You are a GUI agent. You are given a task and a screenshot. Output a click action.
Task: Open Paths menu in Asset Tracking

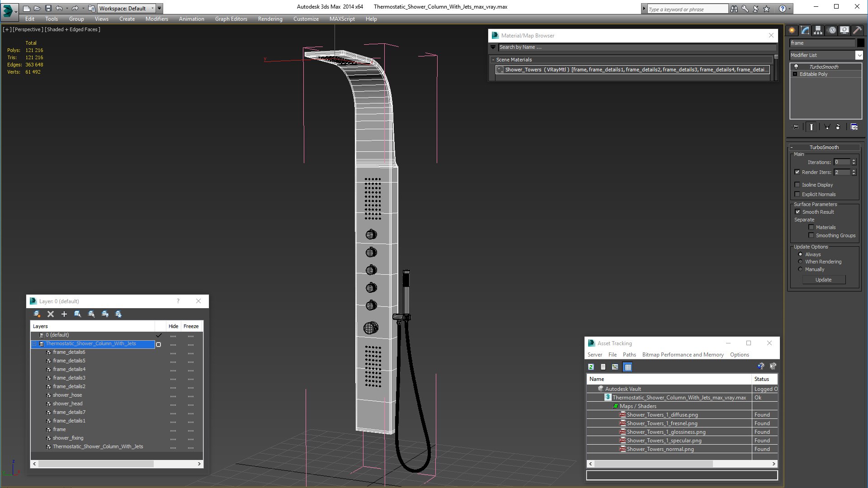[x=629, y=355]
